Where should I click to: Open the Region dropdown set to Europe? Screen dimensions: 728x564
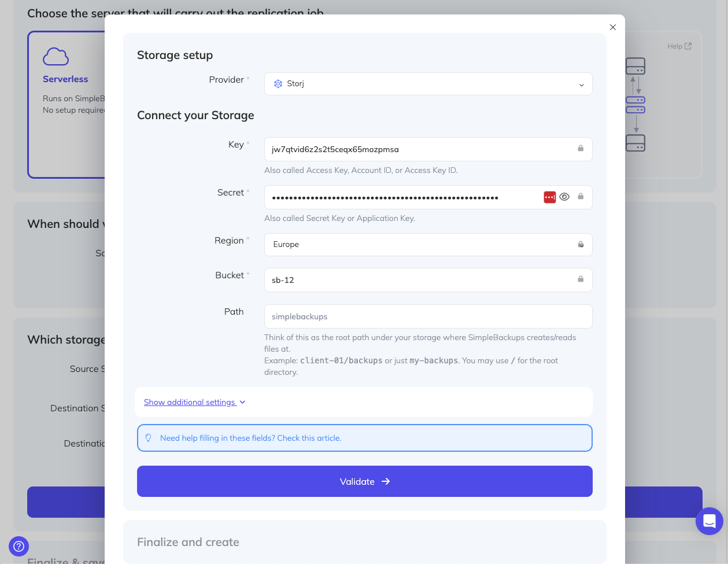[x=428, y=245]
